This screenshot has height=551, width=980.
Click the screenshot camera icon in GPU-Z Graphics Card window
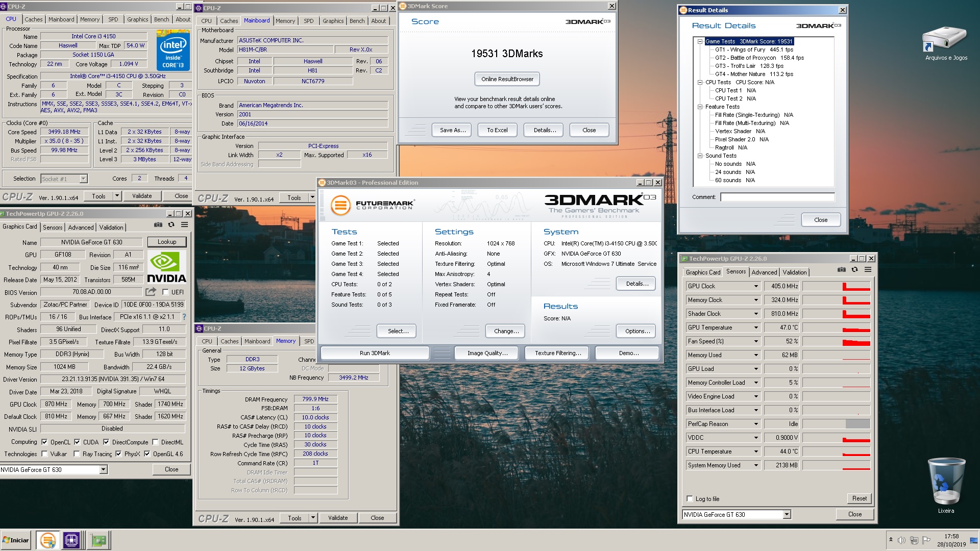pos(158,224)
